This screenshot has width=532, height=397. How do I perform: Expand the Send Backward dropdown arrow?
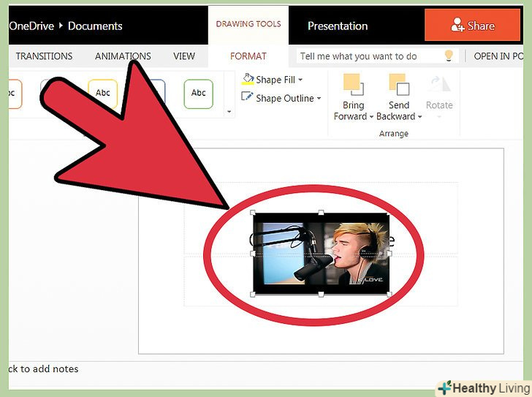tap(419, 117)
